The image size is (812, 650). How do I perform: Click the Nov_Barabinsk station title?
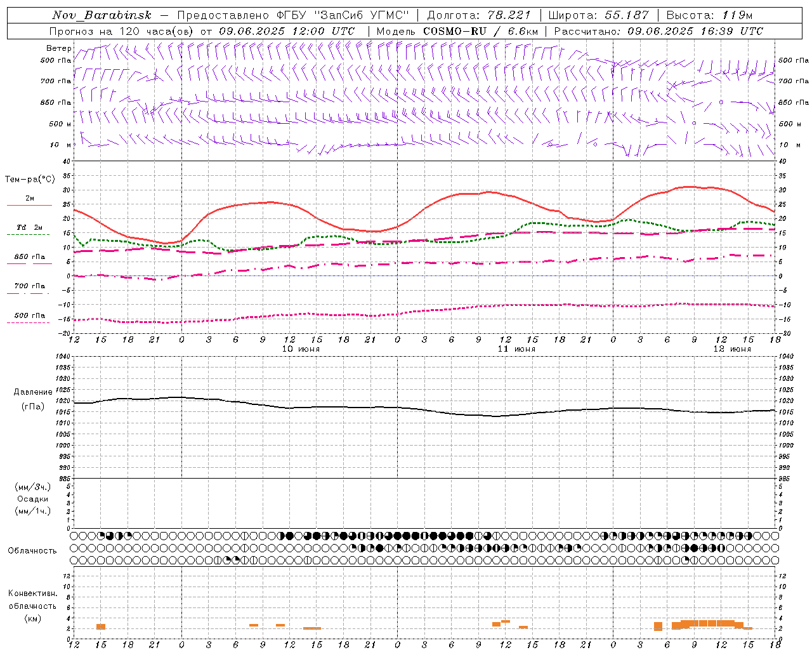point(101,15)
